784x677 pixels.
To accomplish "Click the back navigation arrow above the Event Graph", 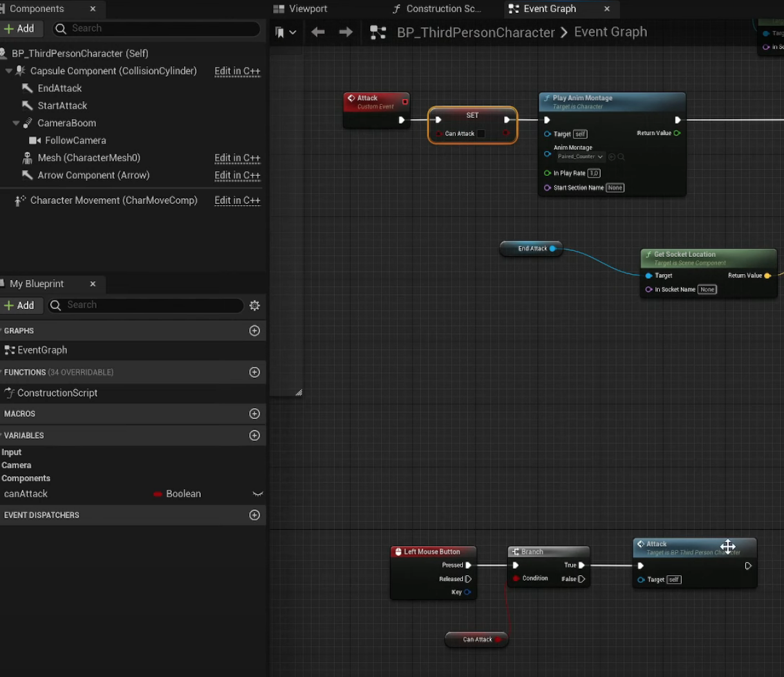I will [x=318, y=32].
